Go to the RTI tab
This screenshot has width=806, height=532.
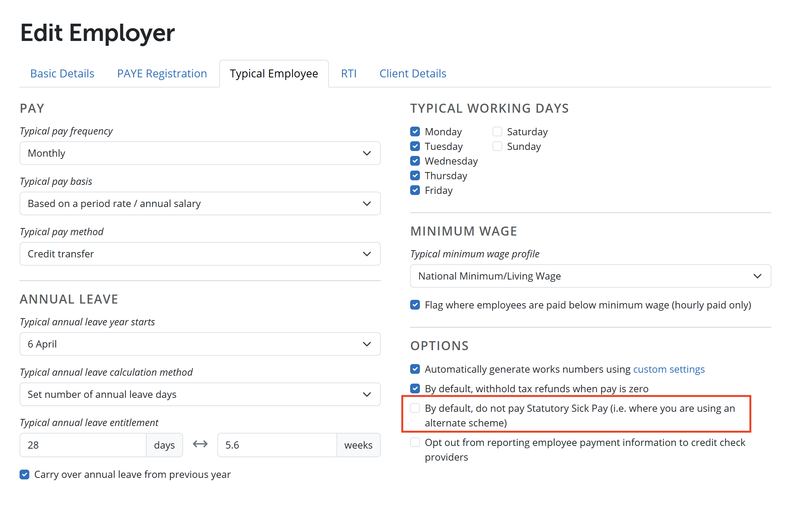[x=348, y=74]
